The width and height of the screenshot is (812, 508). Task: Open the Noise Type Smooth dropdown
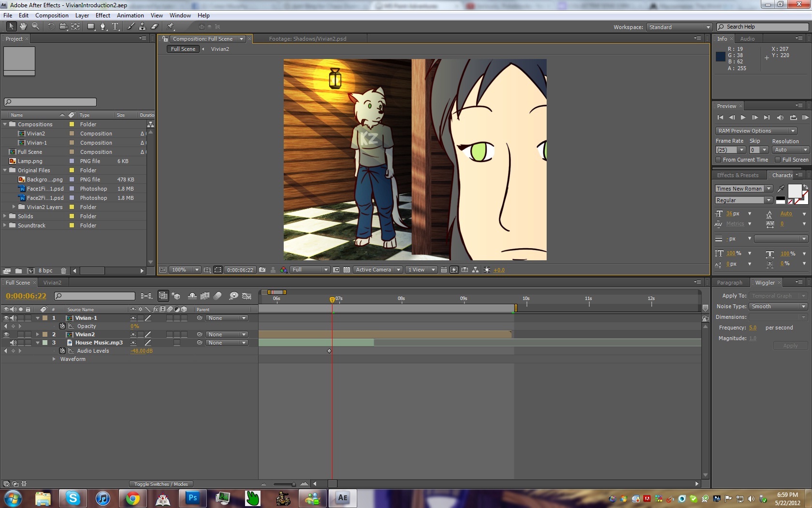(x=778, y=306)
